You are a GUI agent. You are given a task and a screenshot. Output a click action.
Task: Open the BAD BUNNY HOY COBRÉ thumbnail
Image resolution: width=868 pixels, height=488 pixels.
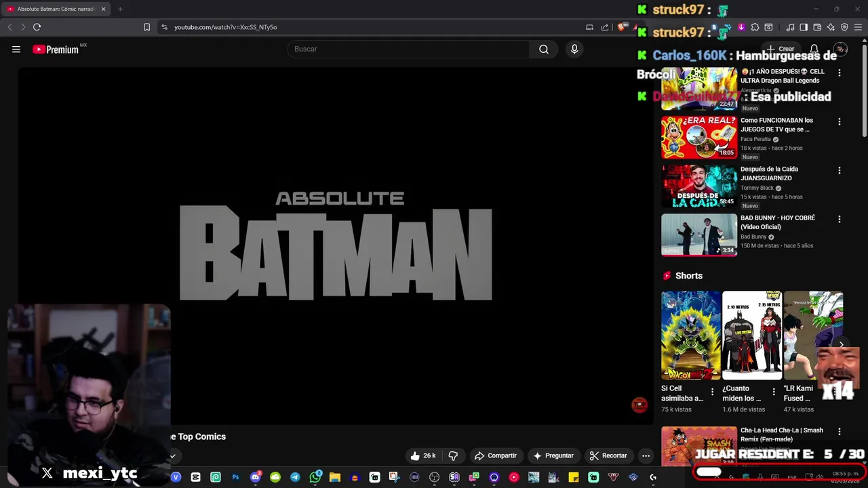pyautogui.click(x=699, y=235)
